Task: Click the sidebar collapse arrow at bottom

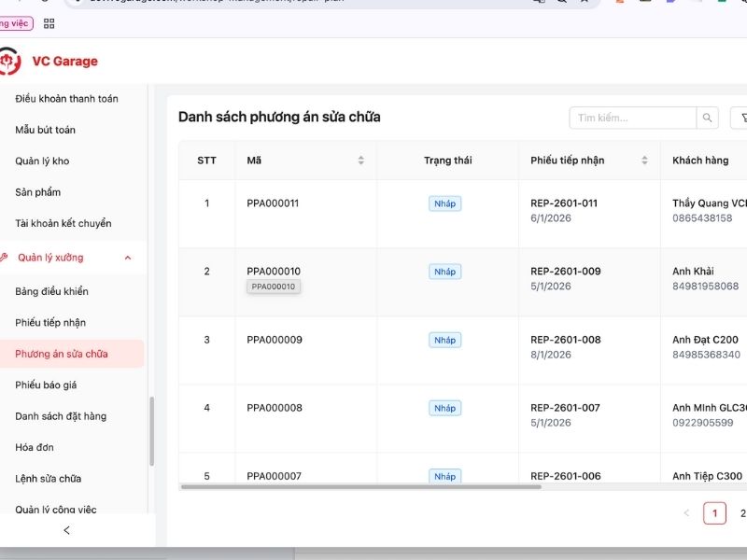Action: pyautogui.click(x=66, y=530)
